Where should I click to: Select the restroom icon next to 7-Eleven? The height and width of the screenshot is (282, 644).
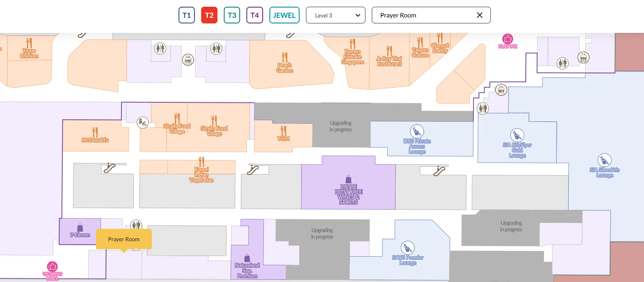coord(136,225)
